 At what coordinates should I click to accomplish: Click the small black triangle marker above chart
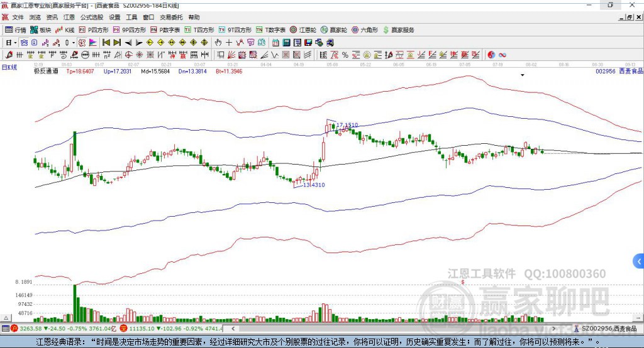pos(523,75)
